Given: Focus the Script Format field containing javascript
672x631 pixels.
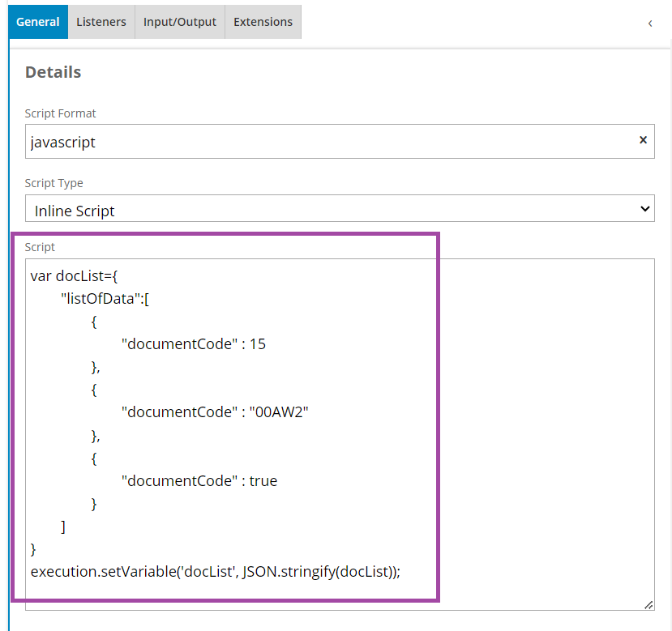Looking at the screenshot, I should point(324,142).
